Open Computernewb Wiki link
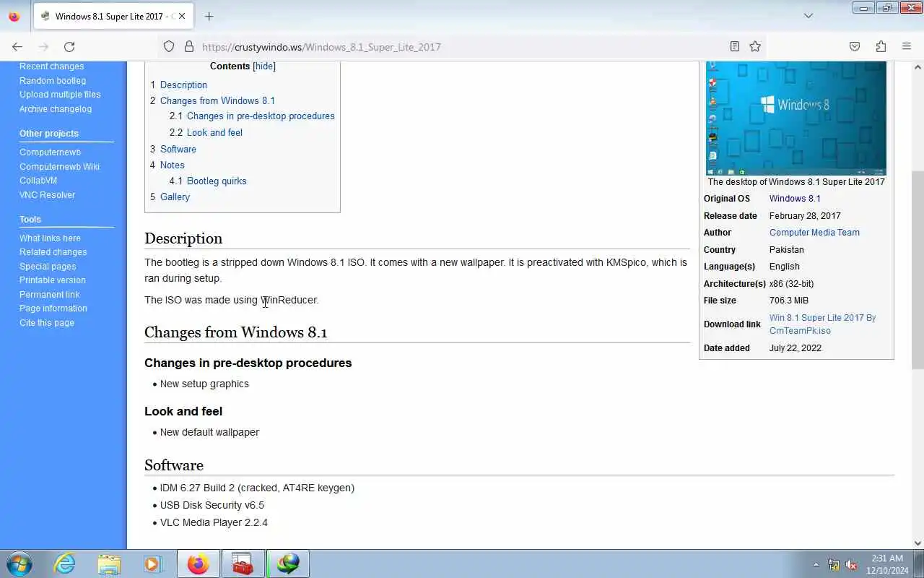 tap(59, 166)
